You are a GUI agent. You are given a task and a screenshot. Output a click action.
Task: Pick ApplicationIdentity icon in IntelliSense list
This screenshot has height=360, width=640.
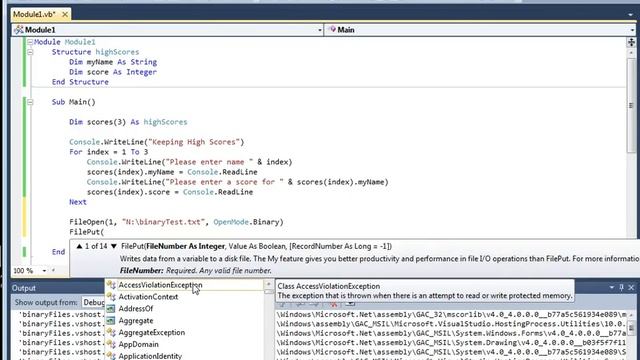pos(111,356)
